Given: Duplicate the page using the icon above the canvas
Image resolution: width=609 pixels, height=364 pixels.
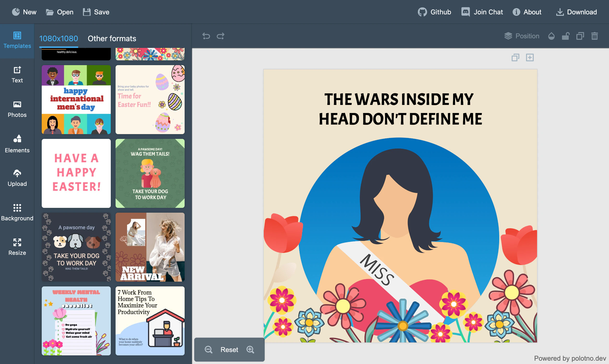Looking at the screenshot, I should [515, 58].
